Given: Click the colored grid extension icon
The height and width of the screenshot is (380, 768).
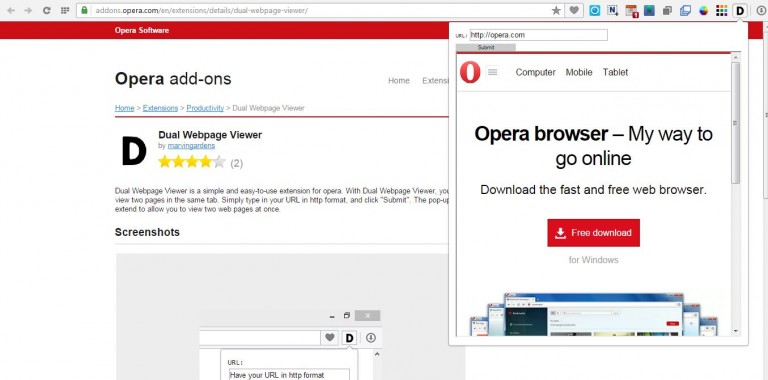Looking at the screenshot, I should [x=721, y=11].
